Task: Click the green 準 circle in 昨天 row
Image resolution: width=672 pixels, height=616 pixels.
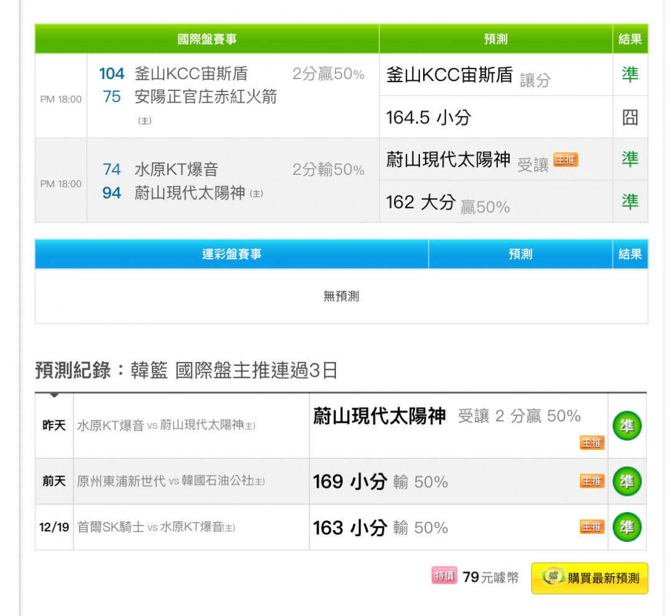Action: 627,426
